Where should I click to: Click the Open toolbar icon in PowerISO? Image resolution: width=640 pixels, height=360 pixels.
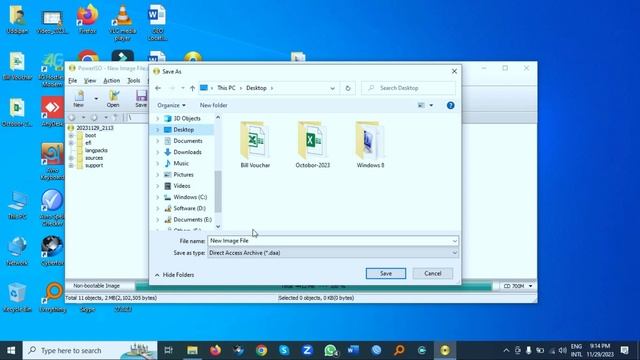[113, 99]
